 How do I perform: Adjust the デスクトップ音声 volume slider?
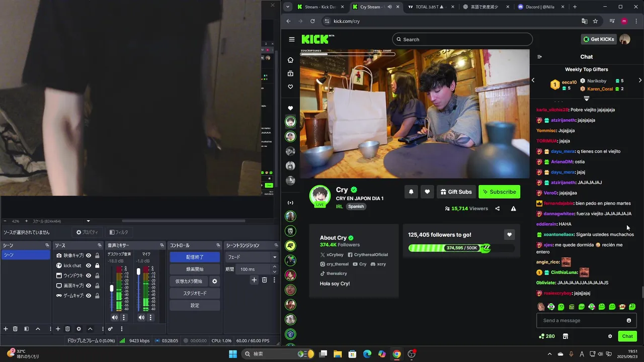point(112,288)
